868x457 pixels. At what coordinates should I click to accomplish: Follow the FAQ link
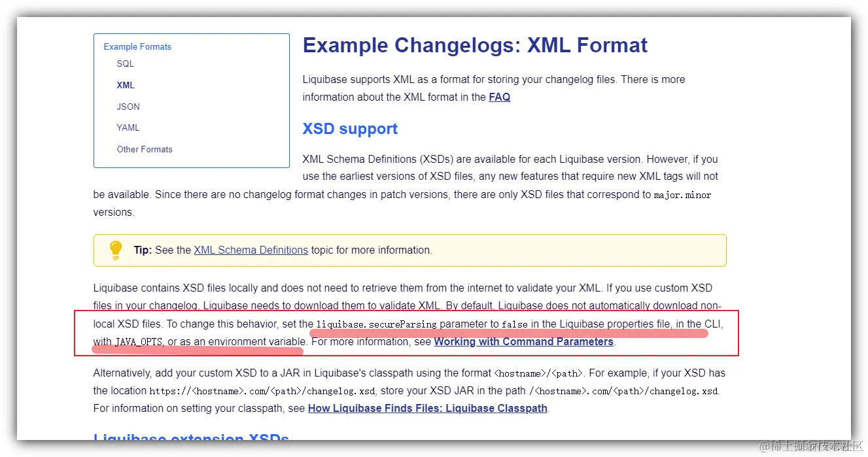point(499,97)
